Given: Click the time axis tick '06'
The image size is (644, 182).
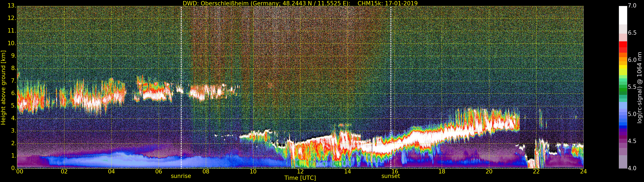Looking at the screenshot, I should tap(159, 172).
